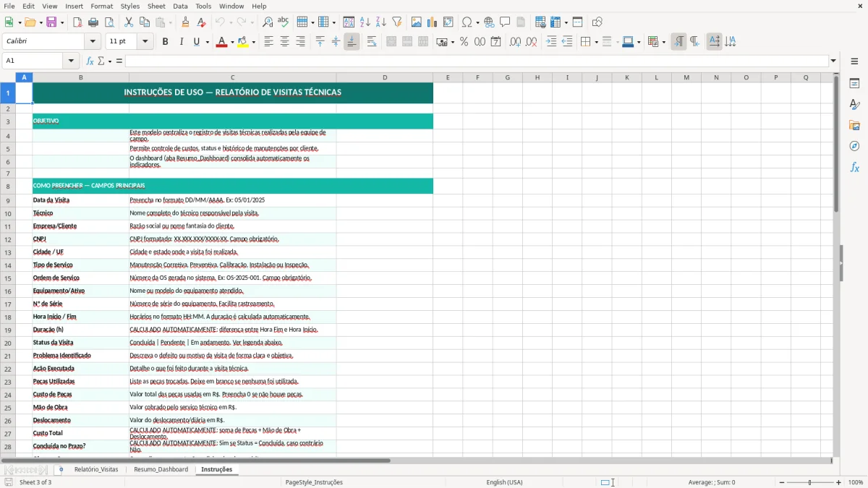The width and height of the screenshot is (868, 488).
Task: Click the Save document icon
Action: tap(52, 22)
